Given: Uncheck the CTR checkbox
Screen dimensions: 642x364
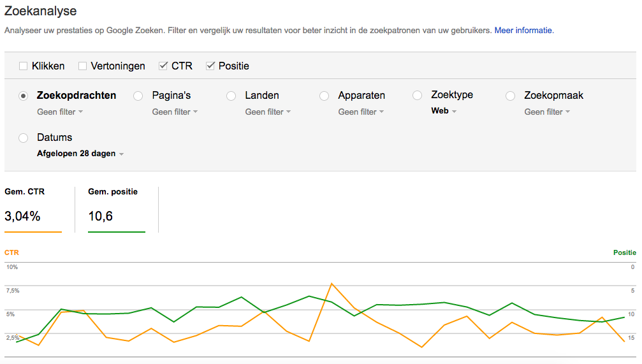Looking at the screenshot, I should click(163, 66).
